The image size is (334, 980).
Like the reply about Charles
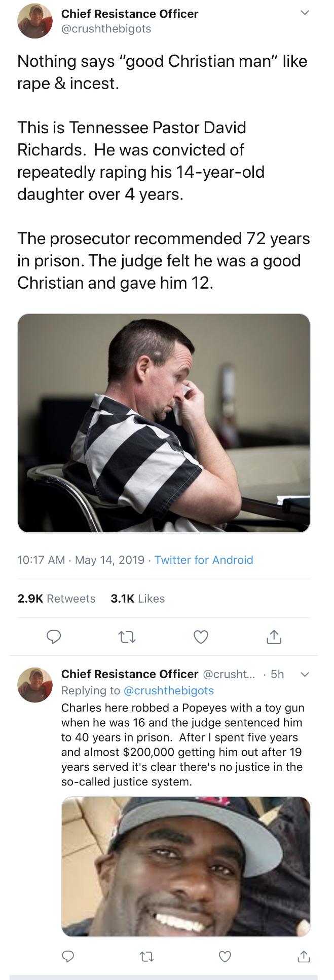pyautogui.click(x=225, y=956)
